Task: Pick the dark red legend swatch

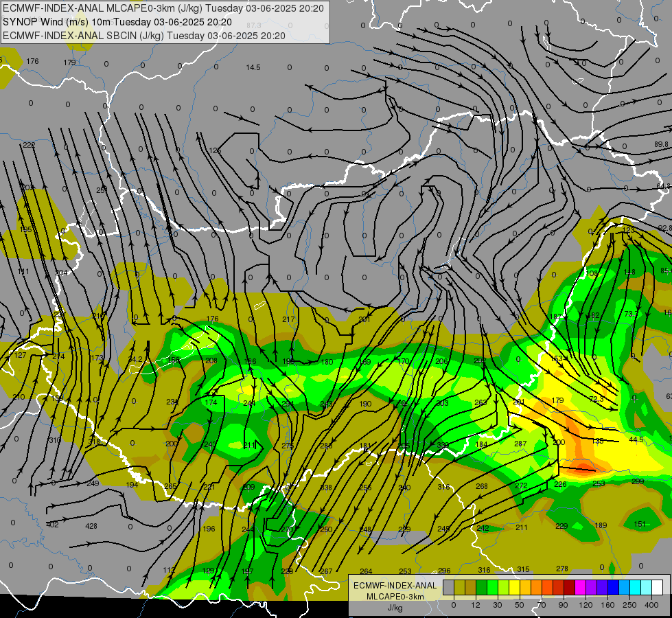Action: click(x=569, y=587)
